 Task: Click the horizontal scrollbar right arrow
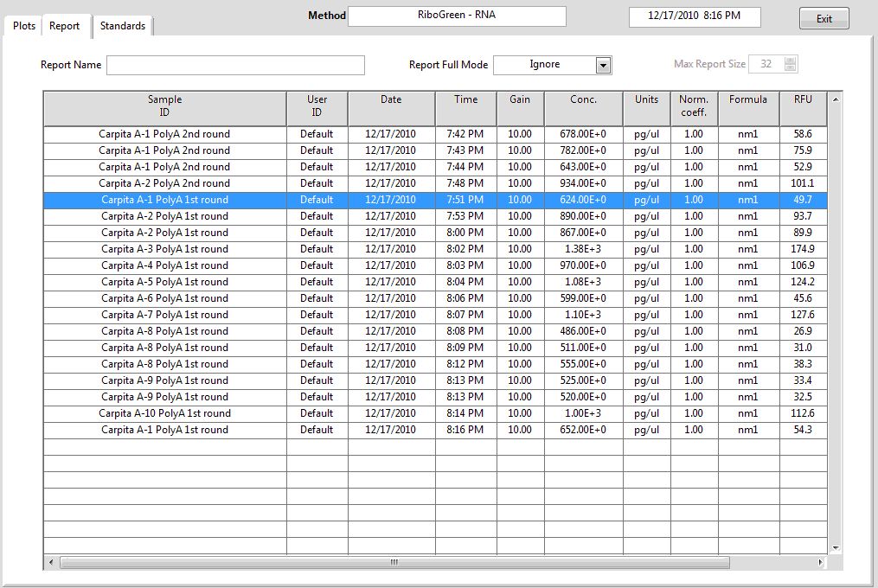pos(821,562)
